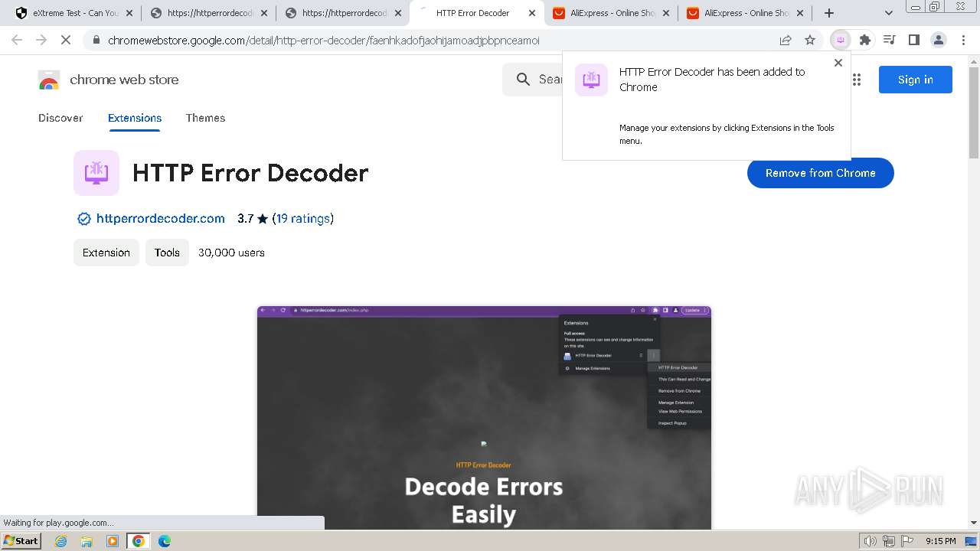Screen dimensions: 980x551
Task: Open tab search dropdown arrow
Action: point(889,13)
